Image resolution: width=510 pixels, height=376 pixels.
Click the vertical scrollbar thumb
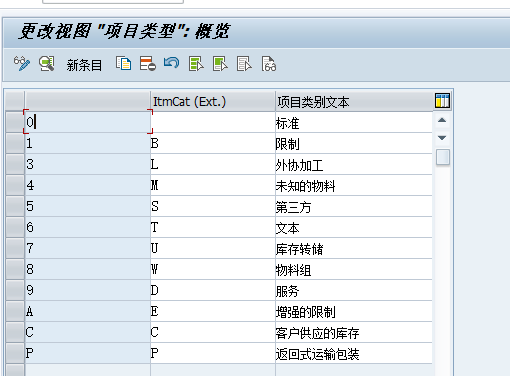tap(443, 157)
